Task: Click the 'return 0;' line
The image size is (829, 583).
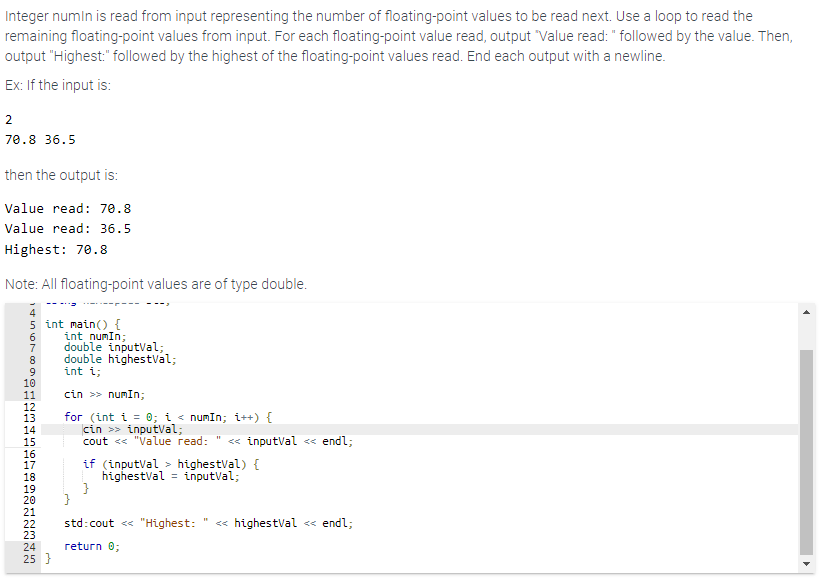Action: [x=92, y=547]
